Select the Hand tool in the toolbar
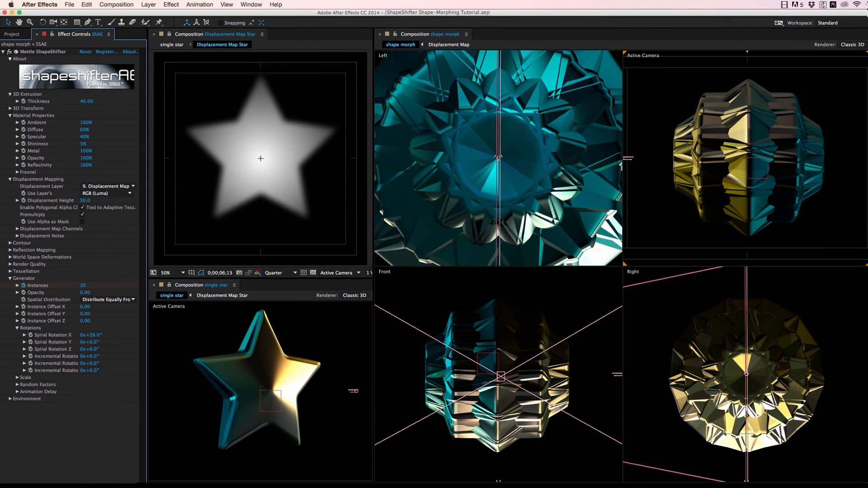The height and width of the screenshot is (488, 868). click(19, 22)
